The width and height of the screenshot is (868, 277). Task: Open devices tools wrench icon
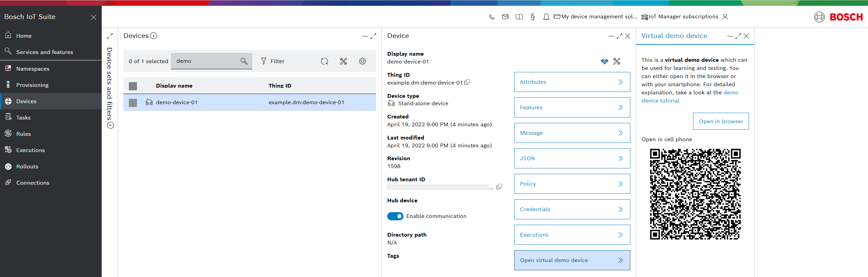[x=343, y=61]
